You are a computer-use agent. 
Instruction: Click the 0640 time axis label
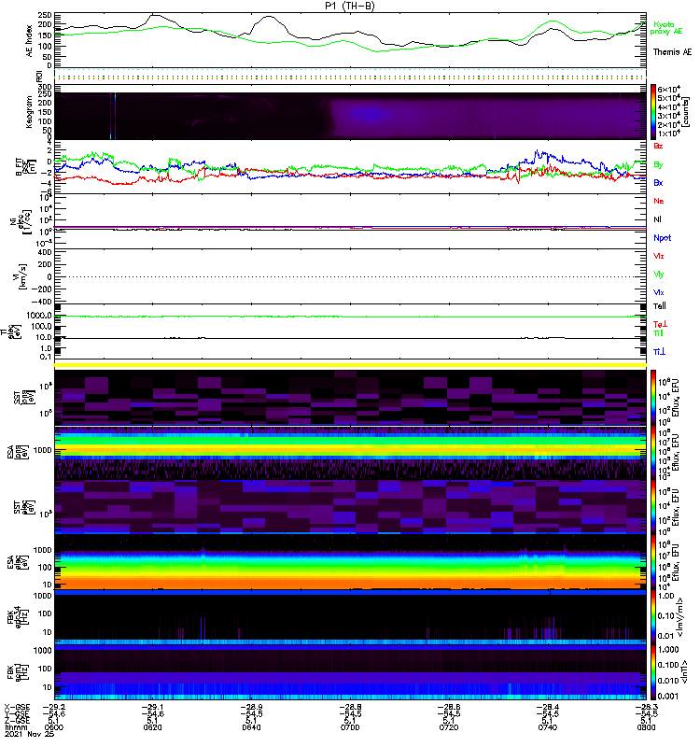[x=251, y=727]
